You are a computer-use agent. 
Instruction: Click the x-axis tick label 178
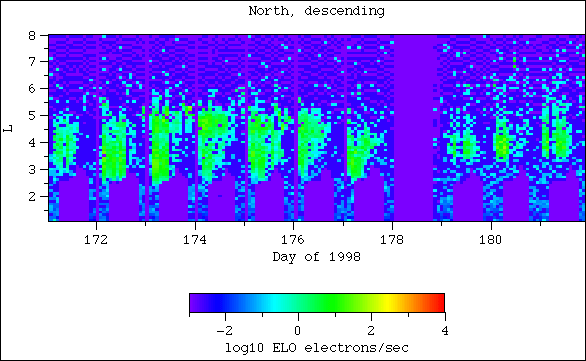click(392, 240)
